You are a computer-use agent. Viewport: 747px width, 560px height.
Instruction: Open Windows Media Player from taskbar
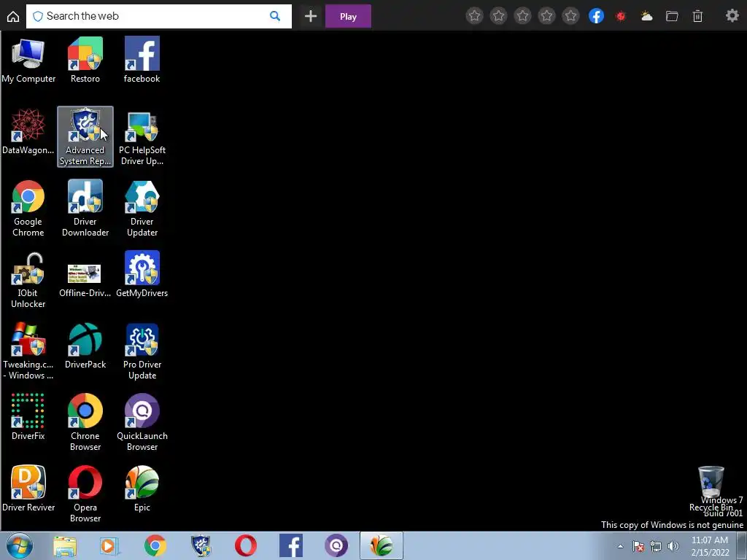click(109, 546)
